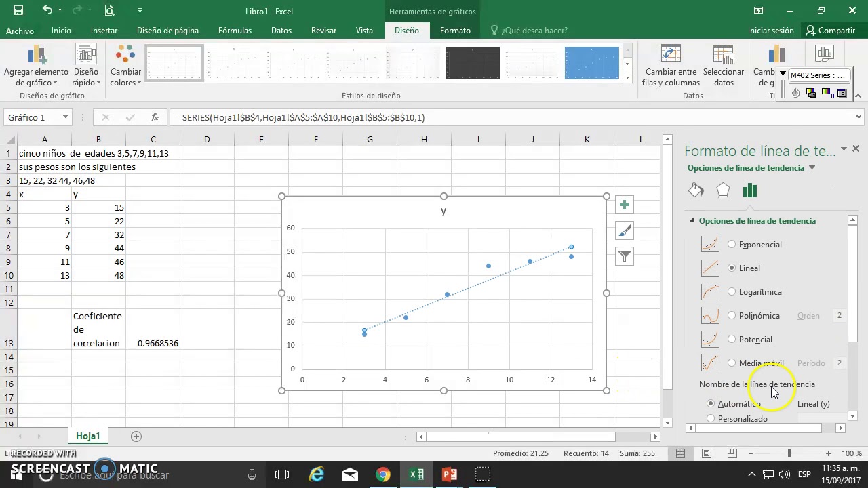Open Efectos pentagon tab in format pane
This screenshot has width=868, height=488.
(x=723, y=190)
